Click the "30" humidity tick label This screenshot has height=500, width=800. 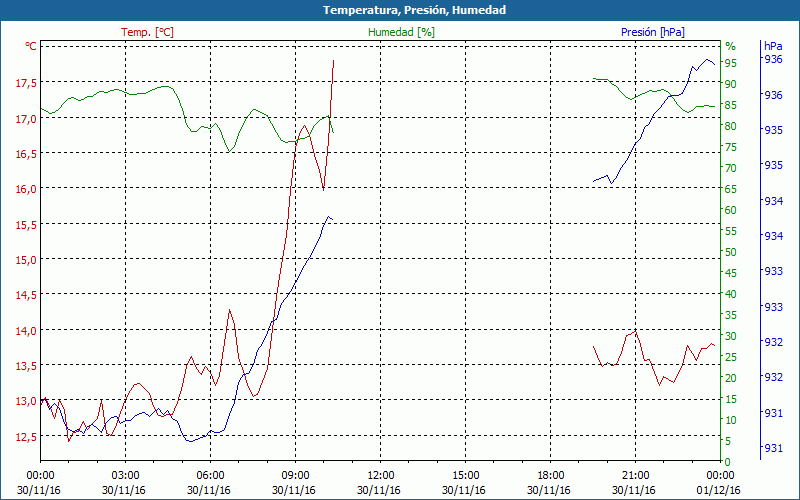coord(731,336)
